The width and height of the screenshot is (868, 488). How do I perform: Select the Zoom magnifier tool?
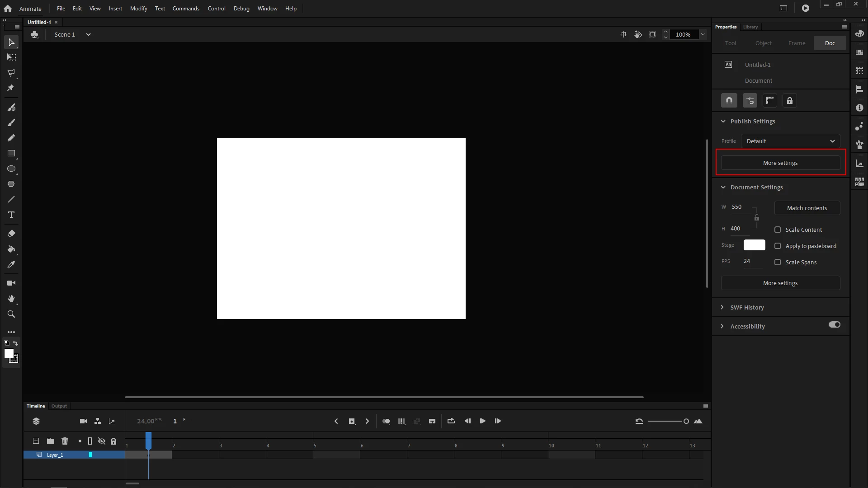(x=11, y=314)
